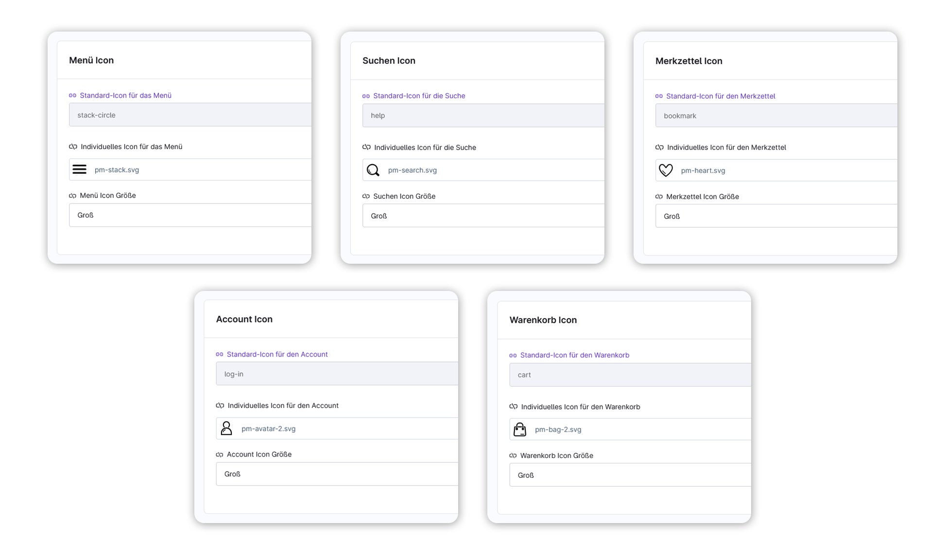Click inheritance icon beside Warenkorb Icon Größe
945x560 pixels.
tap(513, 456)
